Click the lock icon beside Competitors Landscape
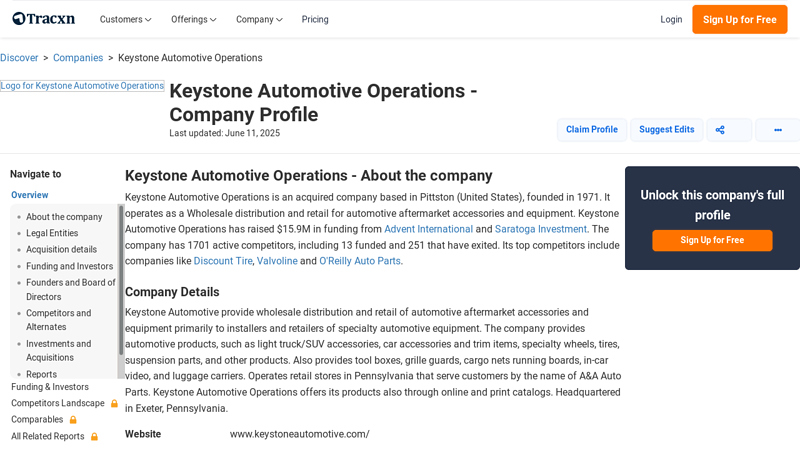800x450 pixels. [114, 403]
